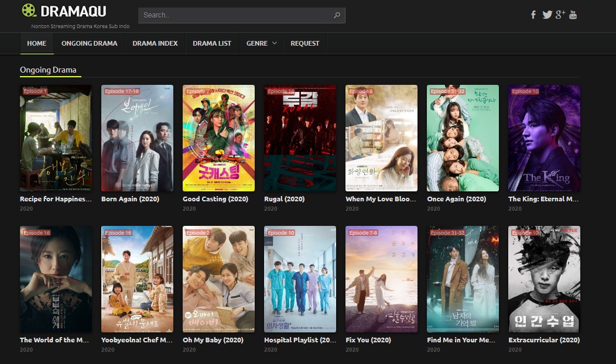Open the Fix You poster thumbnail
Image resolution: width=616 pixels, height=364 pixels.
click(381, 279)
